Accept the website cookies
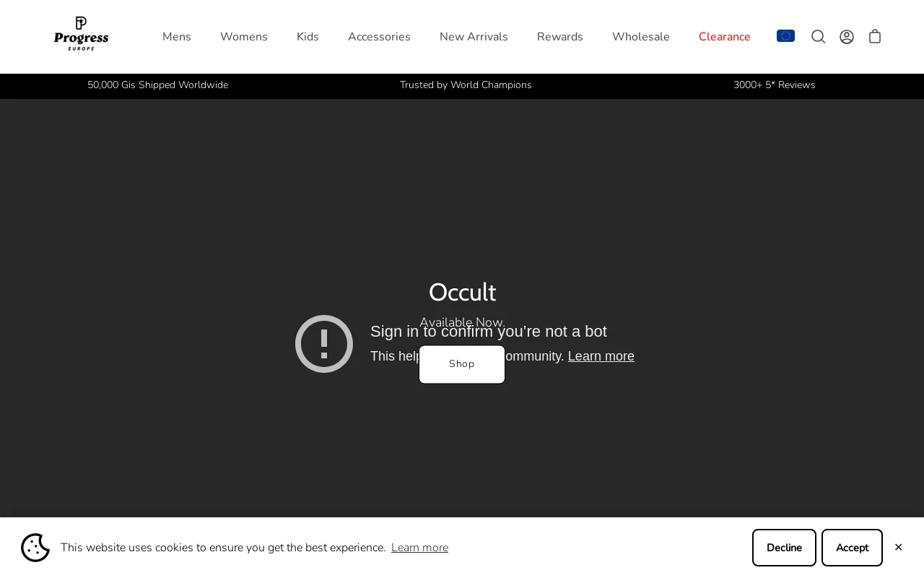 point(852,548)
